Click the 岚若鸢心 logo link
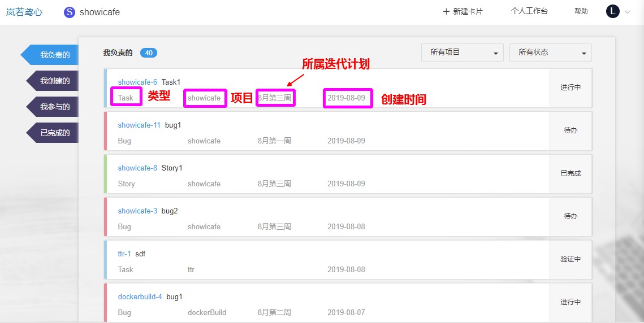644x323 pixels. tap(24, 12)
